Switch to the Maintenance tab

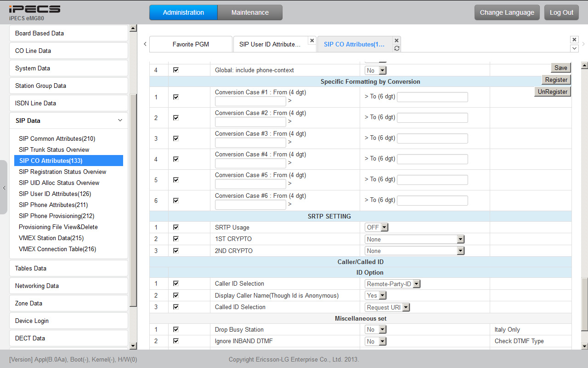click(x=250, y=12)
